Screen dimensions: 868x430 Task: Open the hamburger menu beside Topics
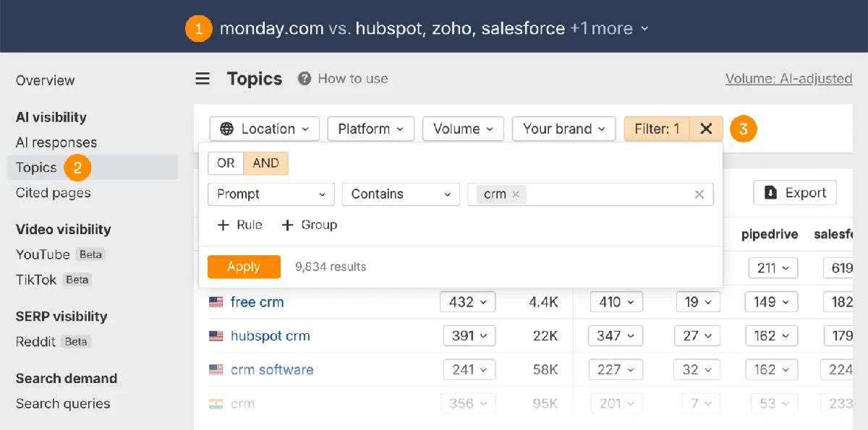point(203,79)
